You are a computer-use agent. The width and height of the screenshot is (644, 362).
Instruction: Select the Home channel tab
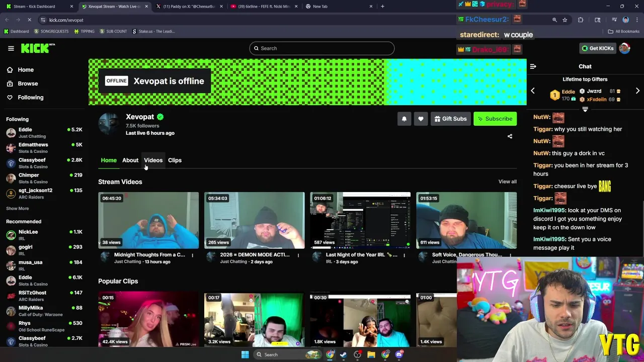pyautogui.click(x=109, y=160)
